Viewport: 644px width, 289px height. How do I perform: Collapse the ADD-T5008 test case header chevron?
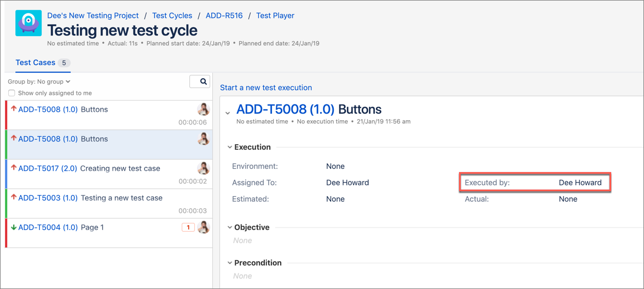(228, 113)
